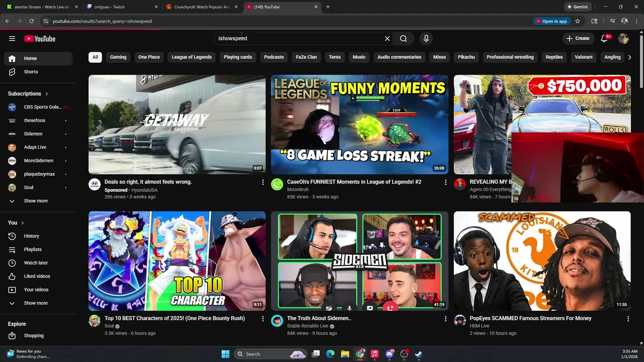Click the magnifying glass search button
The image size is (644, 362).
click(404, 38)
